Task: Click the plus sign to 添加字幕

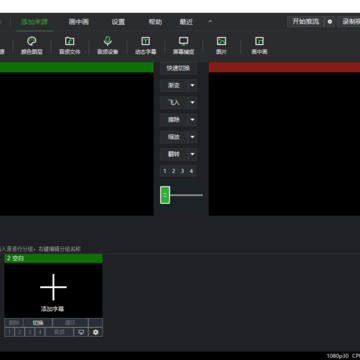Action: point(53,287)
